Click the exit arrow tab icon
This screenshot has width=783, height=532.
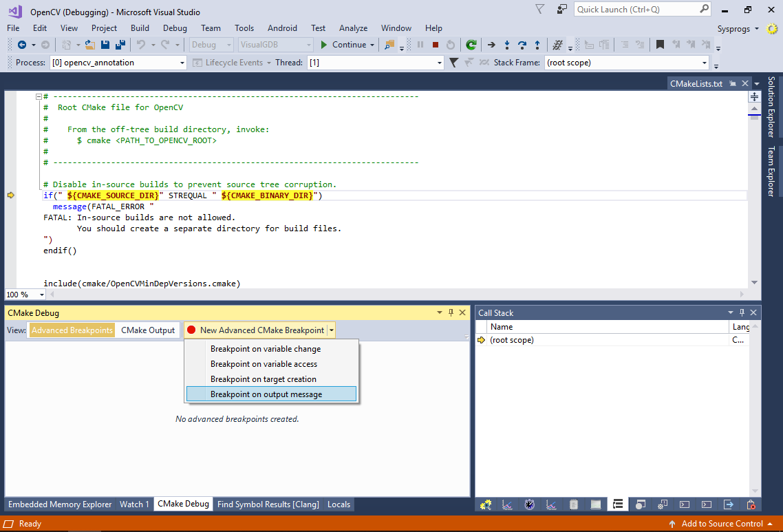729,504
